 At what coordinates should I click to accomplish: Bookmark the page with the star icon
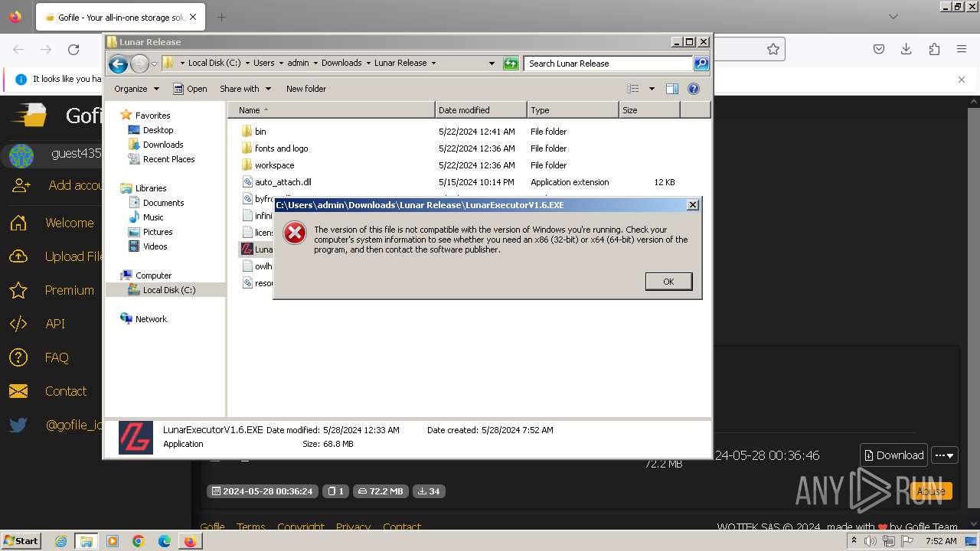pyautogui.click(x=773, y=49)
